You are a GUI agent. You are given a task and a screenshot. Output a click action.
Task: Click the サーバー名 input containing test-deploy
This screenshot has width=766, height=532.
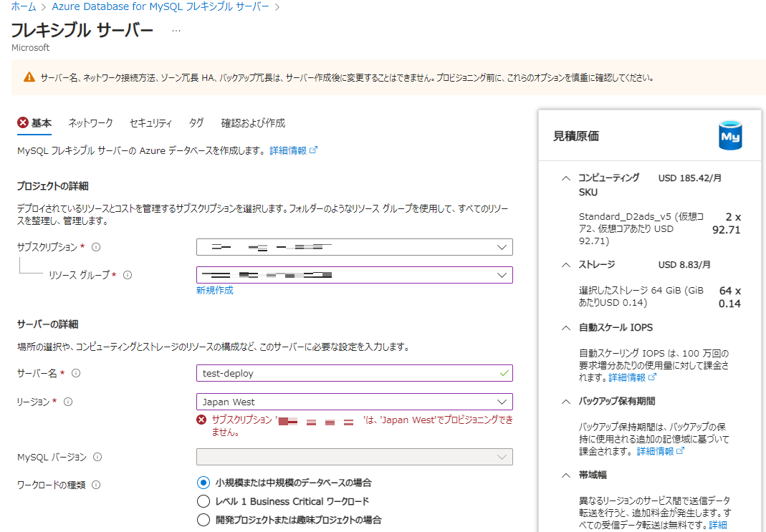[355, 373]
